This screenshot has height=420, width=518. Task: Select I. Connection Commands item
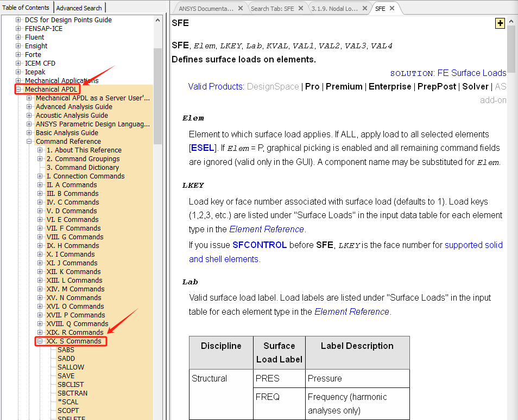86,176
